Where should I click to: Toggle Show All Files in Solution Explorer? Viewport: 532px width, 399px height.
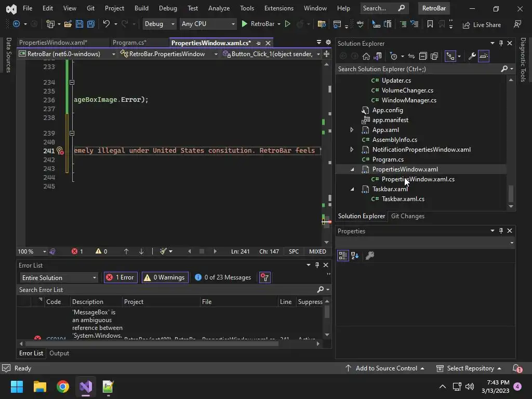[434, 56]
